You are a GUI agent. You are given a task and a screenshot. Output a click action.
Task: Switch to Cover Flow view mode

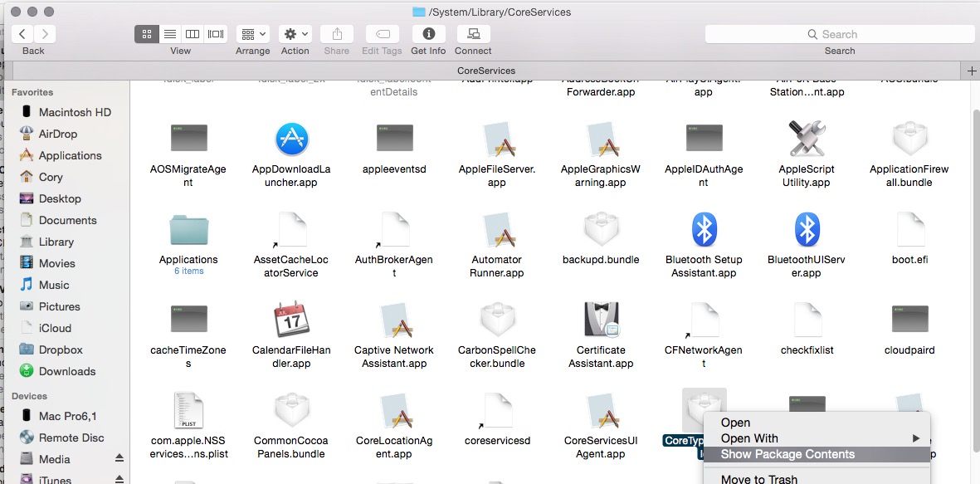[216, 34]
